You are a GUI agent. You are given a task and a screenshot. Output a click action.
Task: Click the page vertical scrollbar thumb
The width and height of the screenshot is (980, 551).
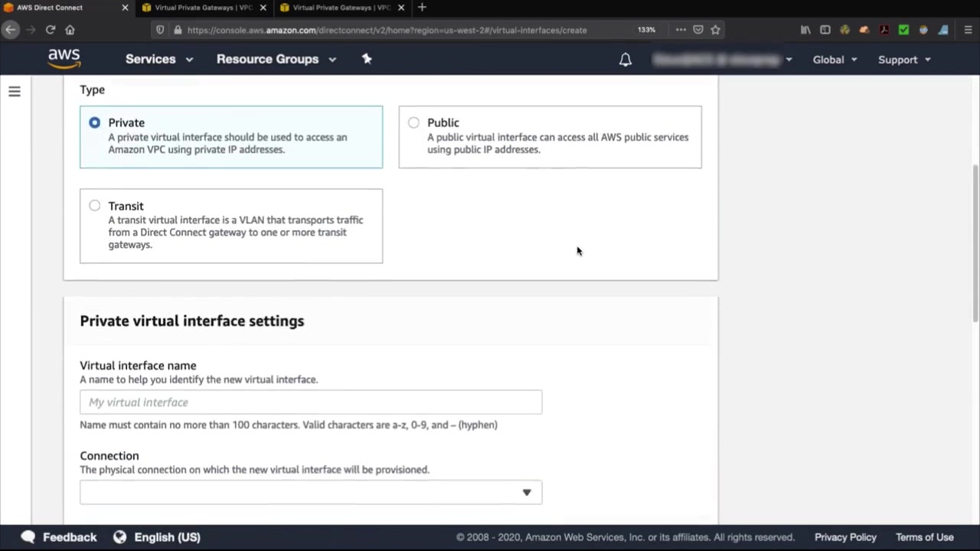tap(975, 243)
